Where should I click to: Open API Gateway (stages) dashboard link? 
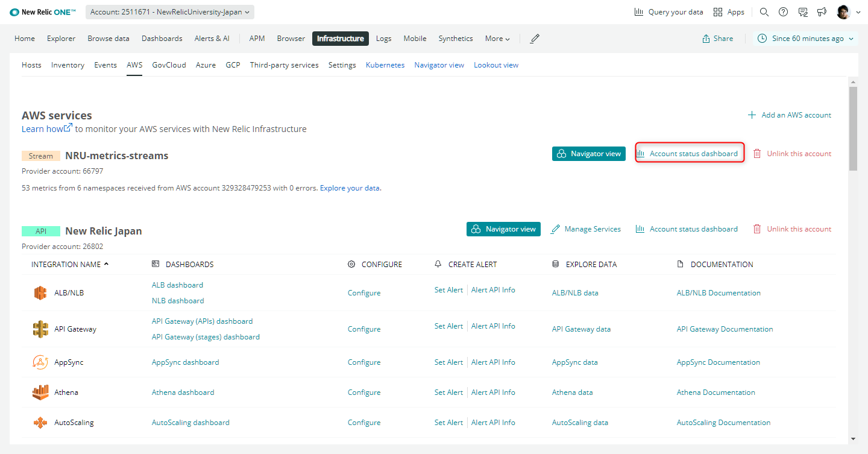[206, 337]
